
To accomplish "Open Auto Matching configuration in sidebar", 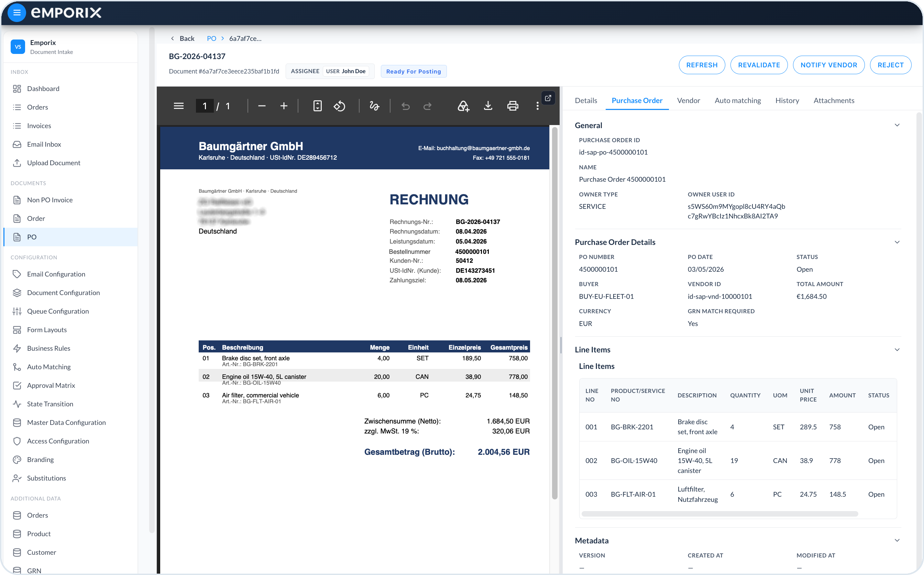I will 70,367.
